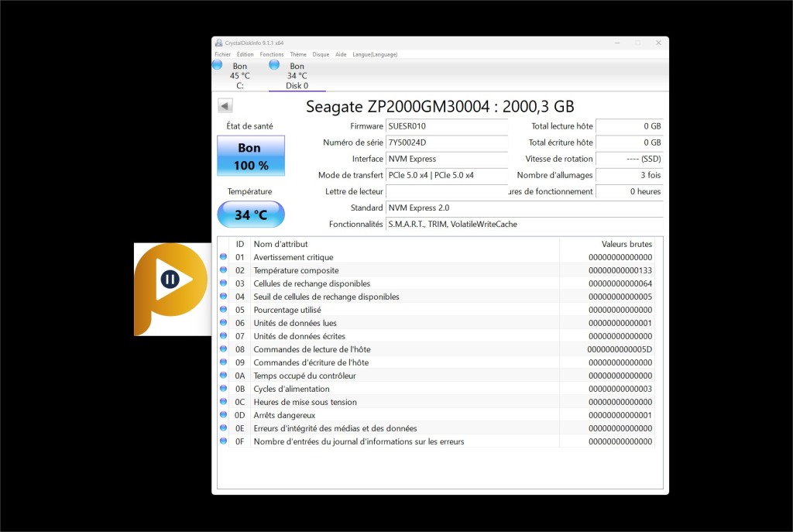Viewport: 793px width, 532px height.
Task: Click the status icon for Arrêts dangereux
Action: 224,414
